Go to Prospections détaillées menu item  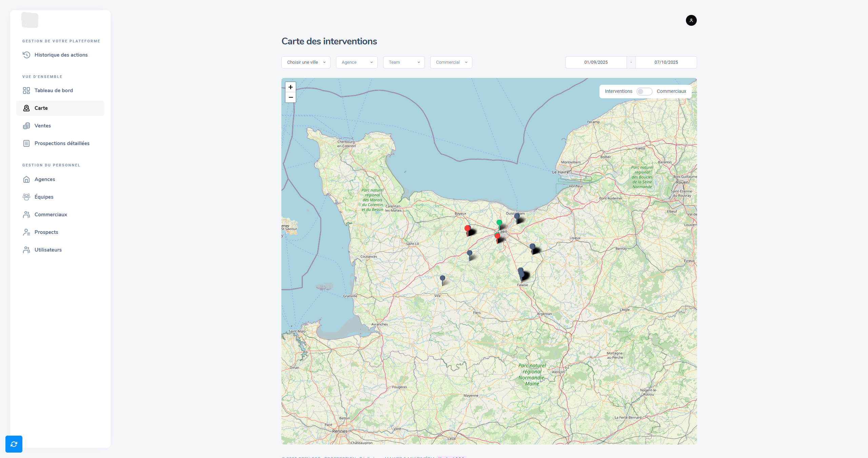pos(62,143)
